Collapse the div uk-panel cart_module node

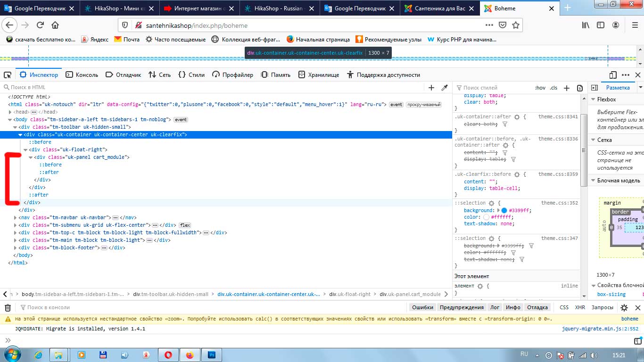pos(31,157)
